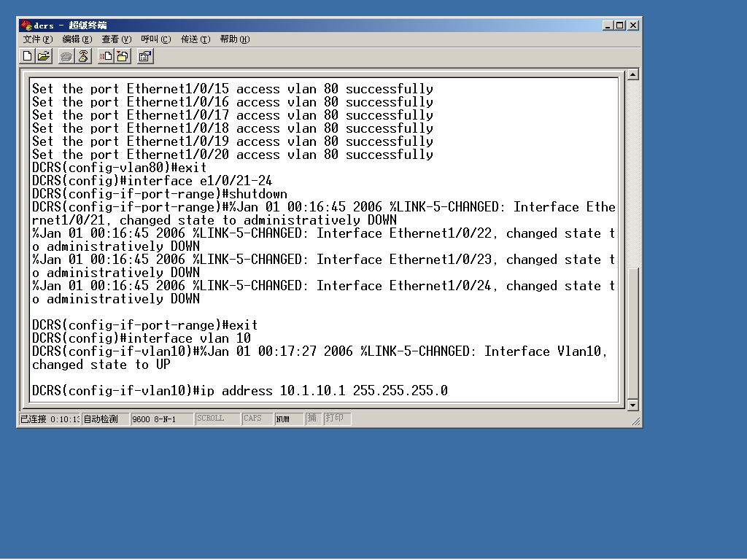This screenshot has height=560, width=747.
Task: Click the Disconnect toolbar icon
Action: (83, 57)
